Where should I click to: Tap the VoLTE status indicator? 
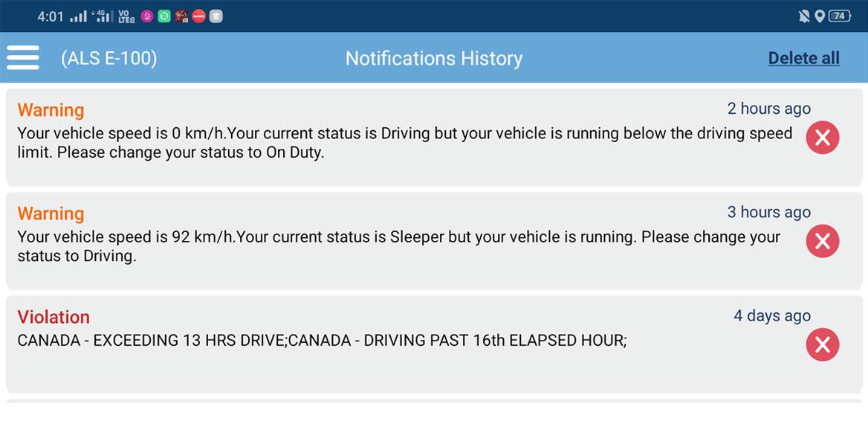click(126, 16)
